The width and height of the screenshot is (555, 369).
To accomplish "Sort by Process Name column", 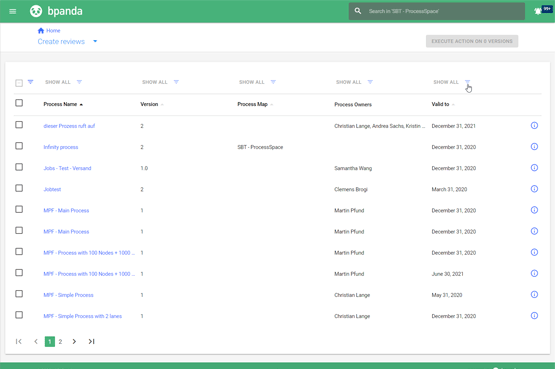I will pos(63,104).
